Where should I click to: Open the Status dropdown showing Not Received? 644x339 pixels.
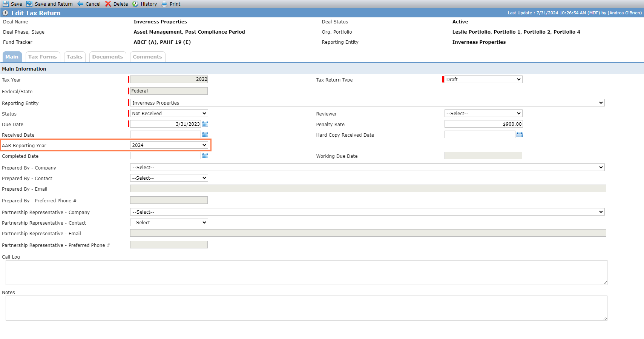click(169, 113)
